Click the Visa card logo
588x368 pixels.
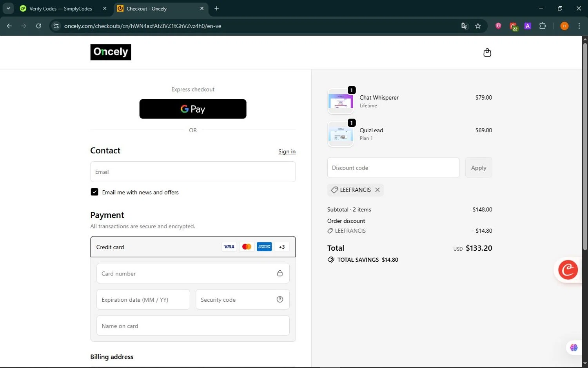tap(229, 247)
